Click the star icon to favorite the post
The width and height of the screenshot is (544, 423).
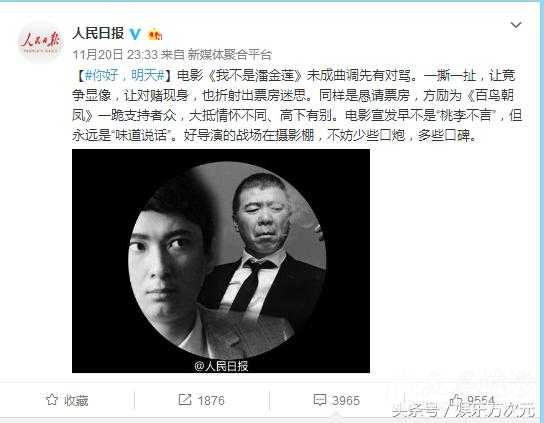52,400
